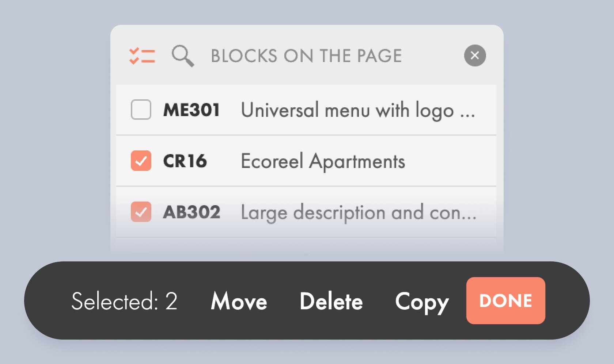
Task: Click the CR16 block code label
Action: [x=185, y=161]
